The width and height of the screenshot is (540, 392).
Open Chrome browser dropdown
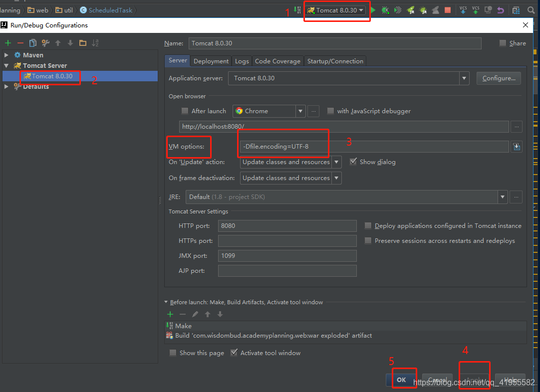click(300, 111)
